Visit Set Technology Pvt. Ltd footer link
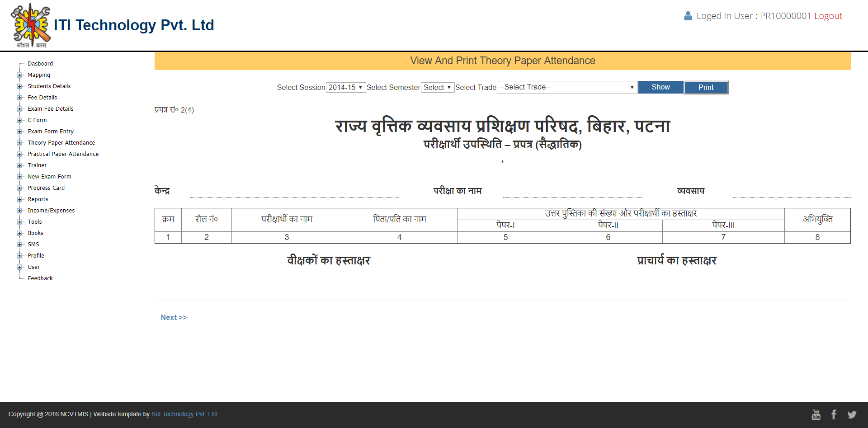The width and height of the screenshot is (868, 428). click(x=184, y=414)
